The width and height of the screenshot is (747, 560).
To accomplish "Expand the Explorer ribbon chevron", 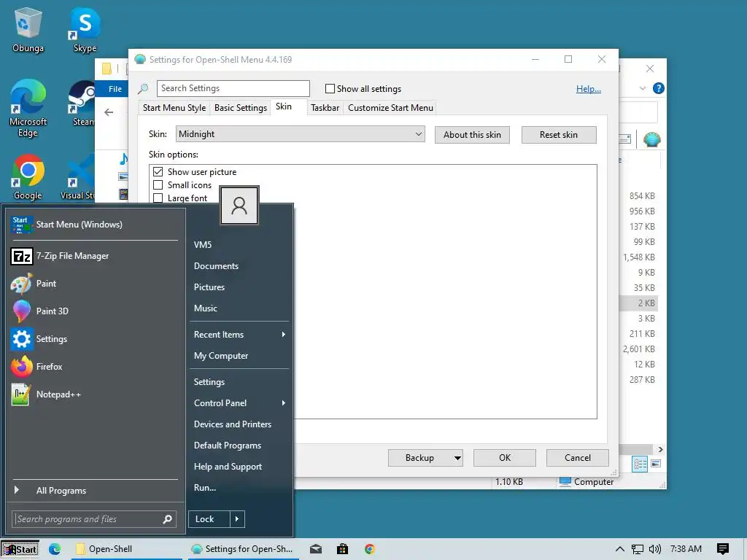I will 643,88.
